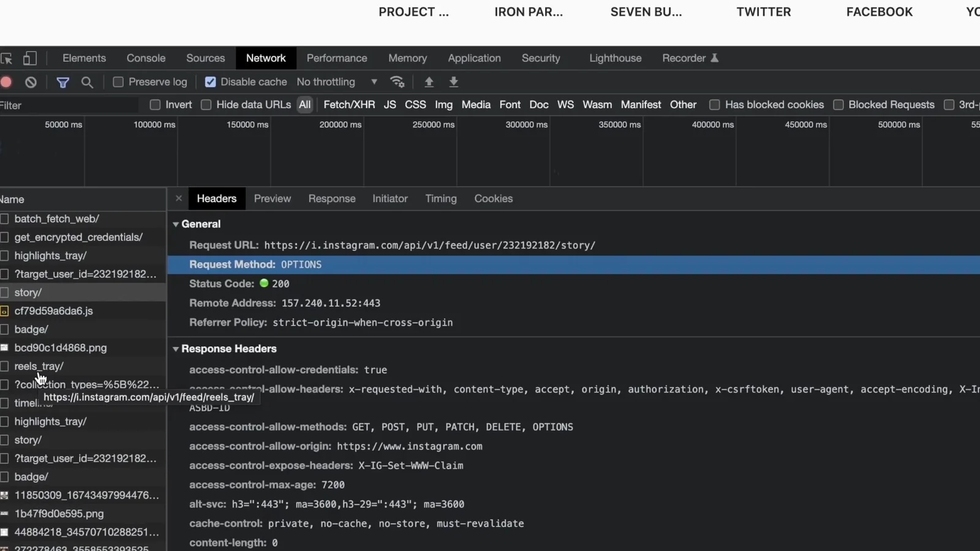
Task: Show the Initiator tab
Action: tap(390, 198)
